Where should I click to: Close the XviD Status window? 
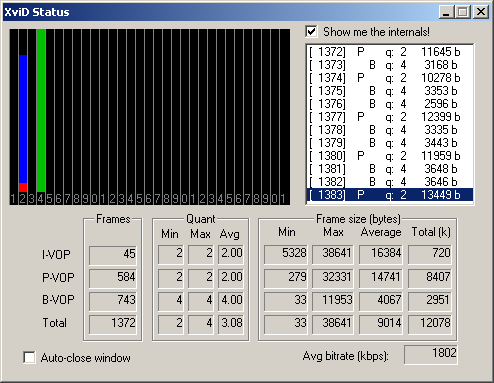(x=481, y=12)
